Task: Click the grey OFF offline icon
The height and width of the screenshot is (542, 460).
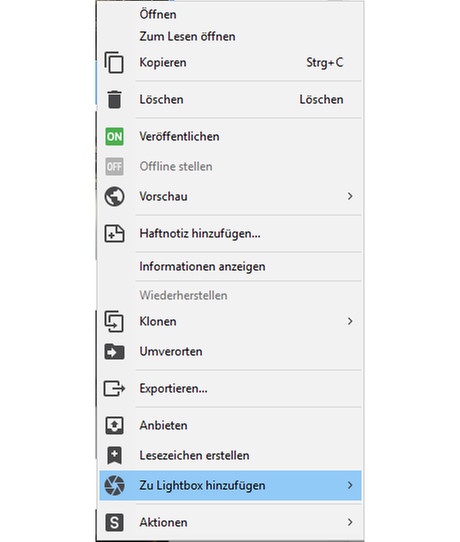Action: [114, 167]
